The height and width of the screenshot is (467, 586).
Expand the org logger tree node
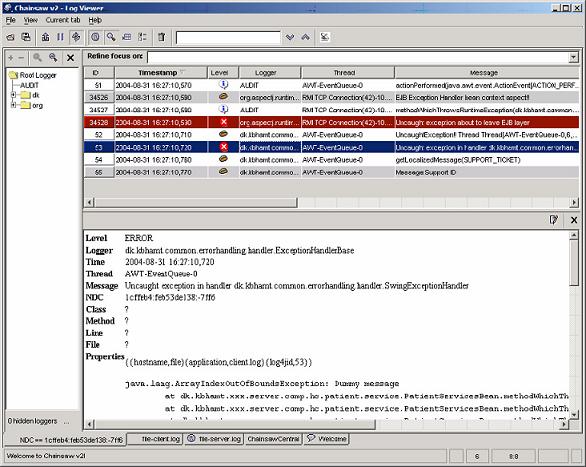tap(13, 105)
